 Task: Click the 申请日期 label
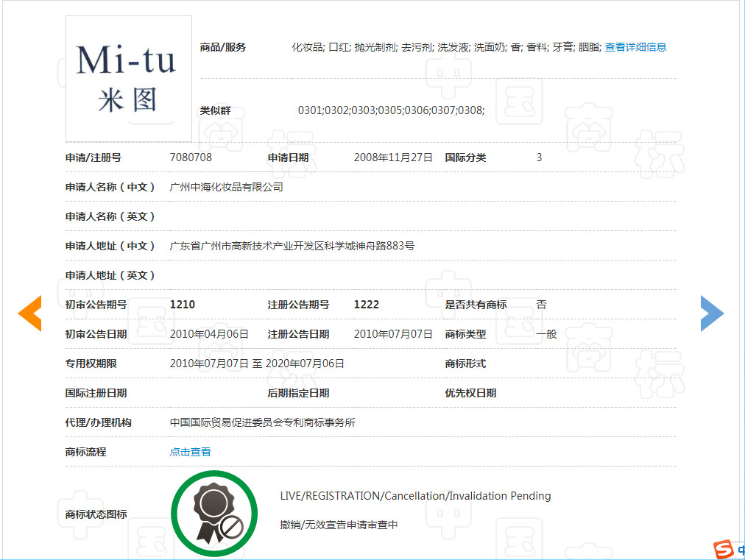288,157
